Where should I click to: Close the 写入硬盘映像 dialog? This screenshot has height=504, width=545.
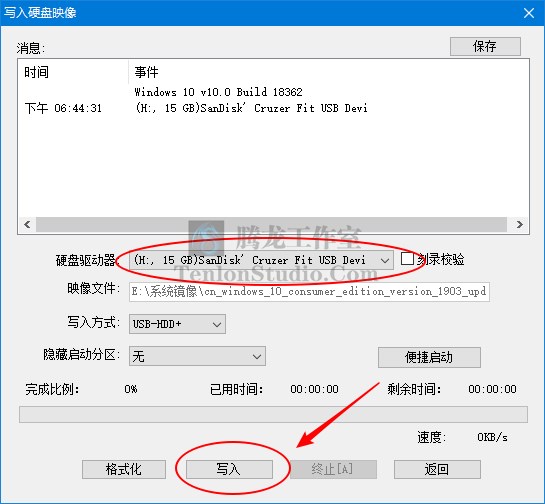529,13
